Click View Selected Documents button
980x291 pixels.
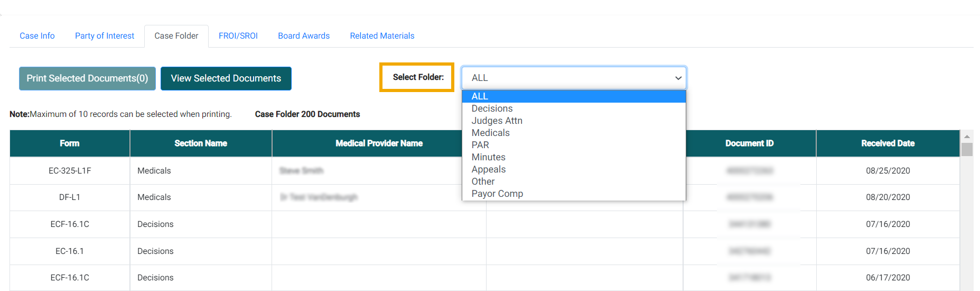pyautogui.click(x=226, y=78)
